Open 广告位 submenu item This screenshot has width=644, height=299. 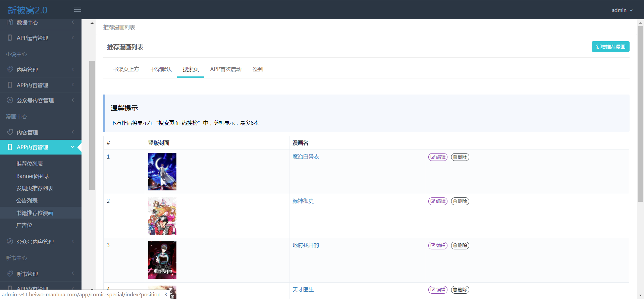tap(24, 225)
